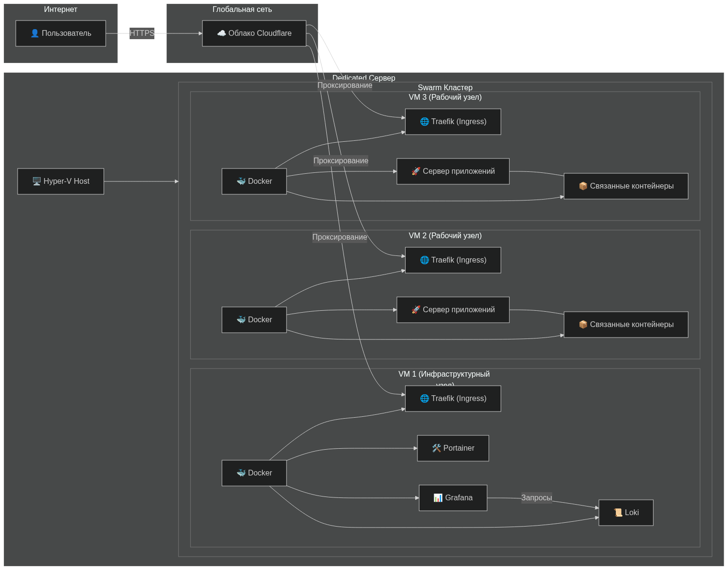The height and width of the screenshot is (570, 728).
Task: Select the Запросы edge label
Action: (x=536, y=498)
